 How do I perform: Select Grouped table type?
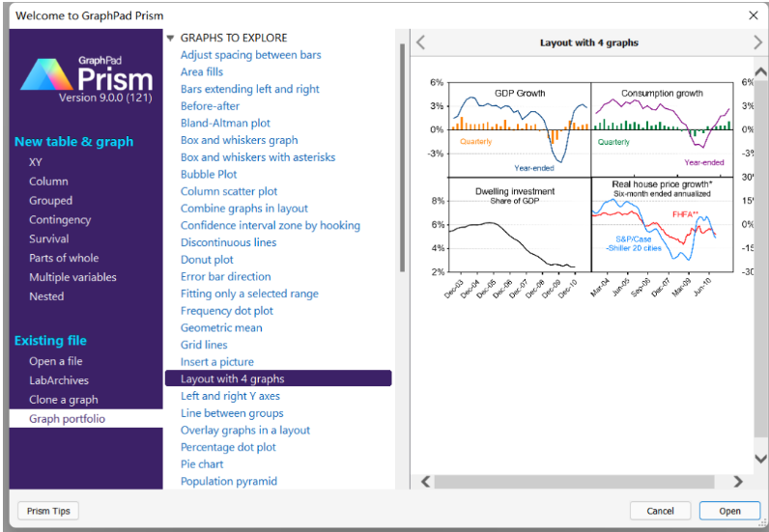pos(50,201)
